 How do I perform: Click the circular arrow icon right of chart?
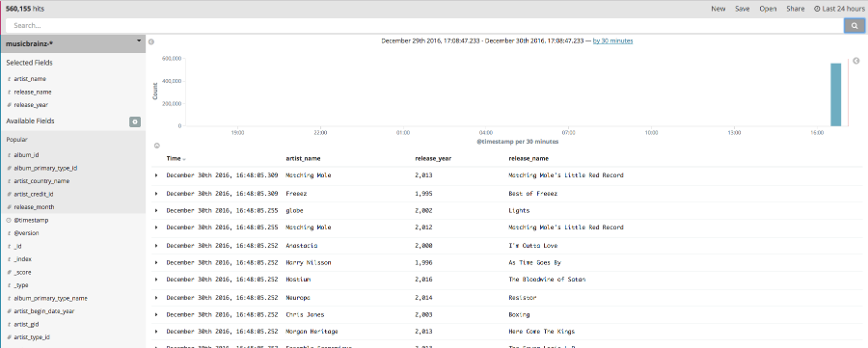point(855,61)
